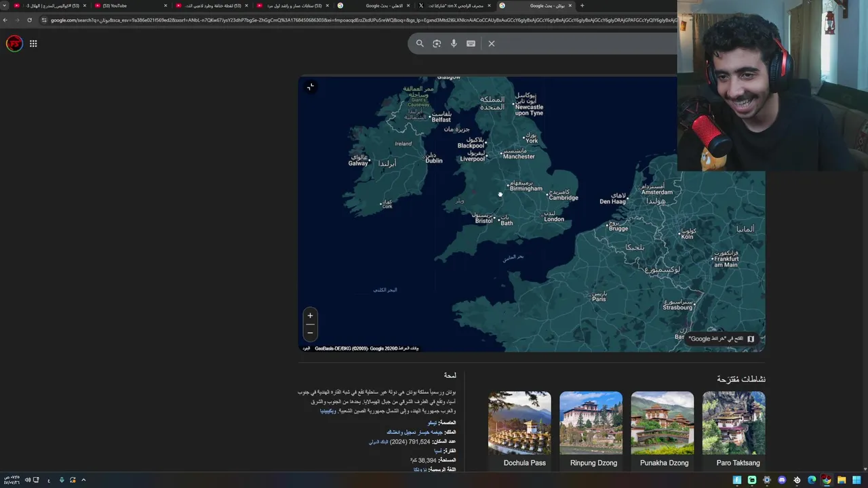The image size is (868, 488).
Task: Open the king's name link after الملك
Action: pyautogui.click(x=414, y=432)
